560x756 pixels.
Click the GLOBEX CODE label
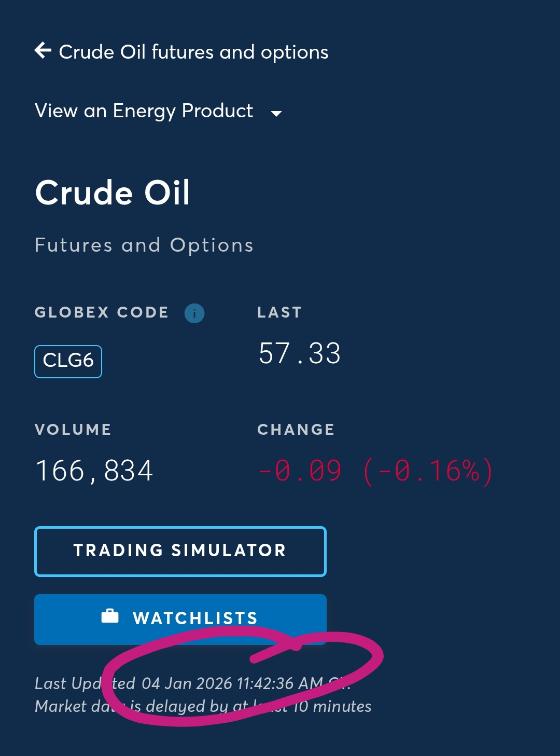point(102,312)
